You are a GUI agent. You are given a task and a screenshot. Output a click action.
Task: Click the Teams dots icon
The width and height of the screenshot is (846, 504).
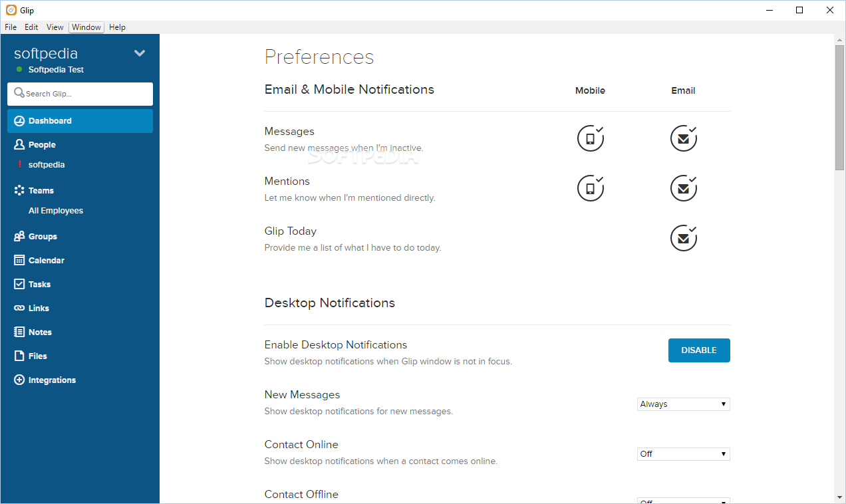(x=19, y=190)
